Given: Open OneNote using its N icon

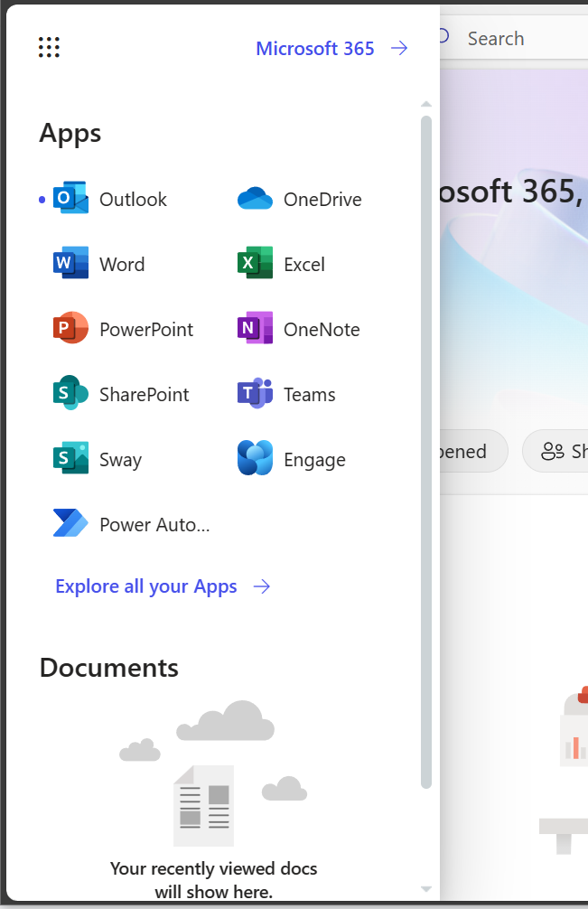Looking at the screenshot, I should 255,328.
